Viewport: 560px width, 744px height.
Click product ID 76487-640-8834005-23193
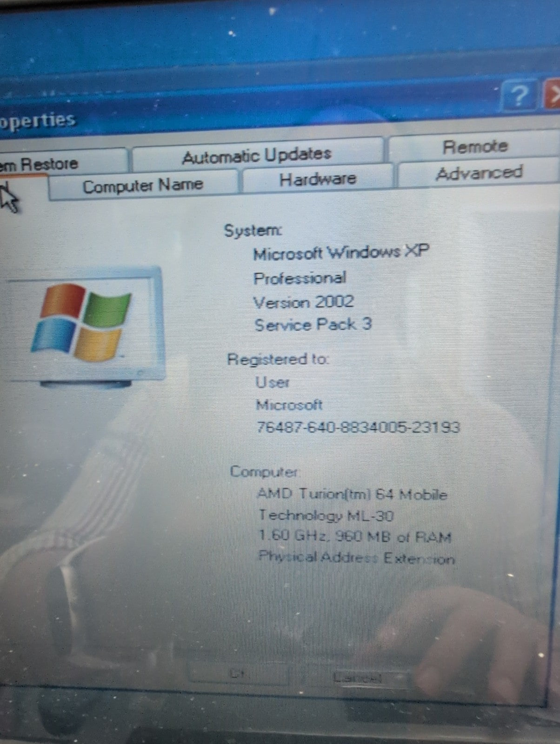point(359,427)
